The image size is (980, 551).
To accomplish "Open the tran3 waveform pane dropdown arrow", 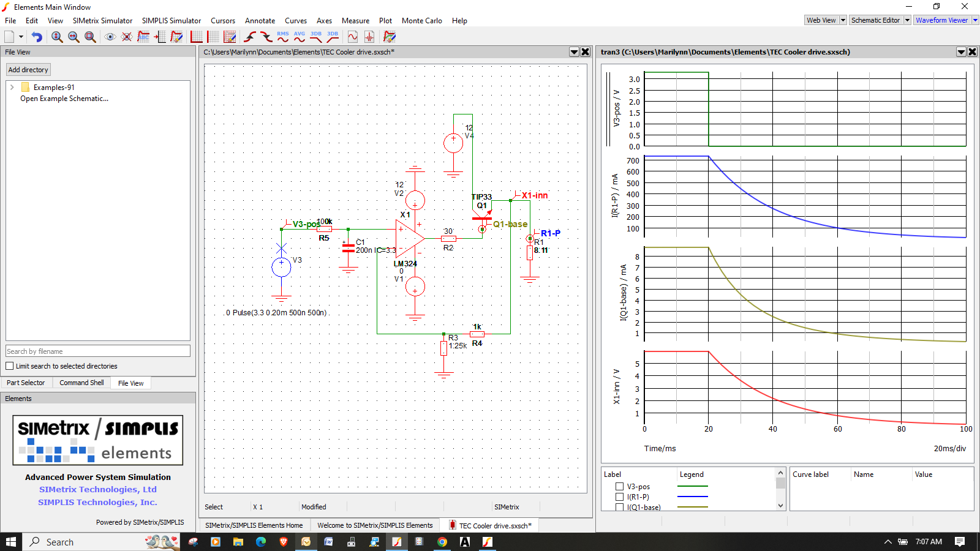I will (962, 52).
